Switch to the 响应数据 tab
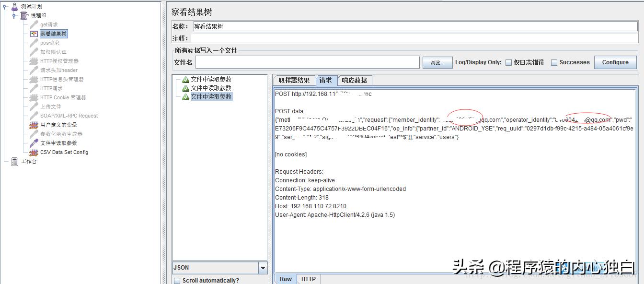The height and width of the screenshot is (284, 644). tap(354, 80)
